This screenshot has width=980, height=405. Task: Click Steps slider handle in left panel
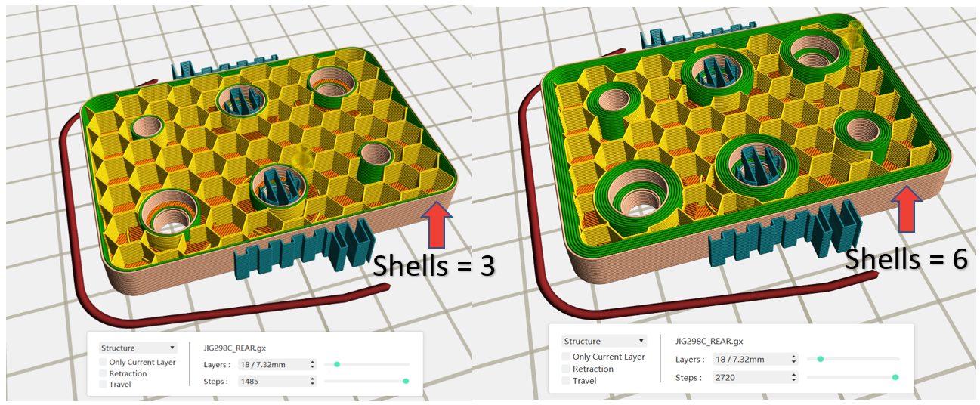(407, 382)
